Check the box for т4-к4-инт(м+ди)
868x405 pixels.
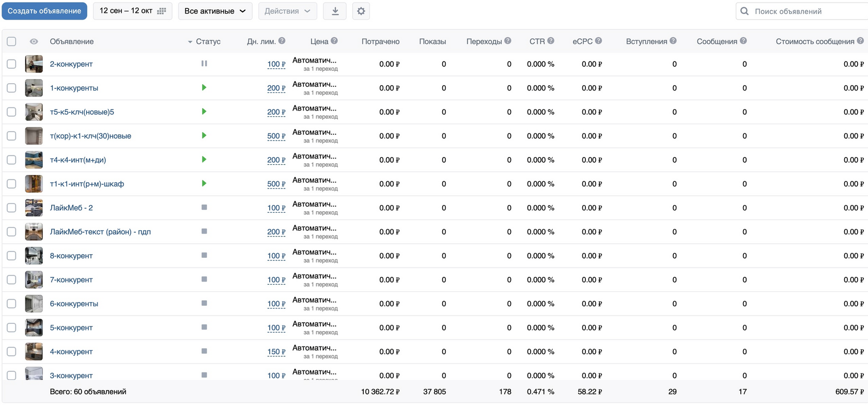click(11, 160)
